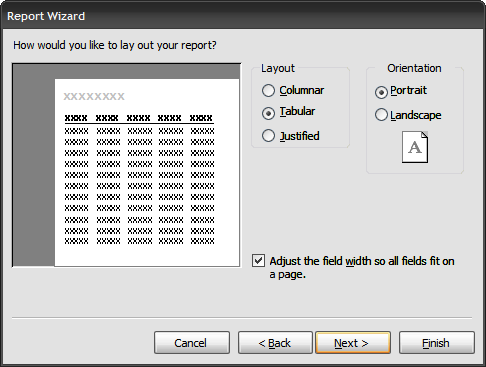Go back with the Back button
Image resolution: width=486 pixels, height=367 pixels.
275,342
